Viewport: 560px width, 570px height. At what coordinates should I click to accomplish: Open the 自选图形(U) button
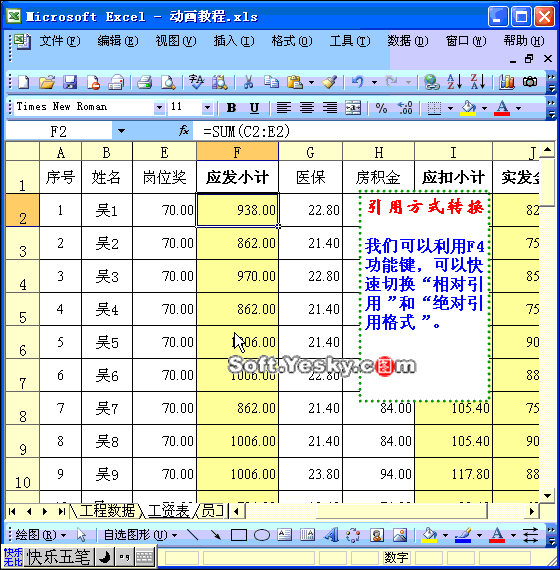(x=140, y=535)
